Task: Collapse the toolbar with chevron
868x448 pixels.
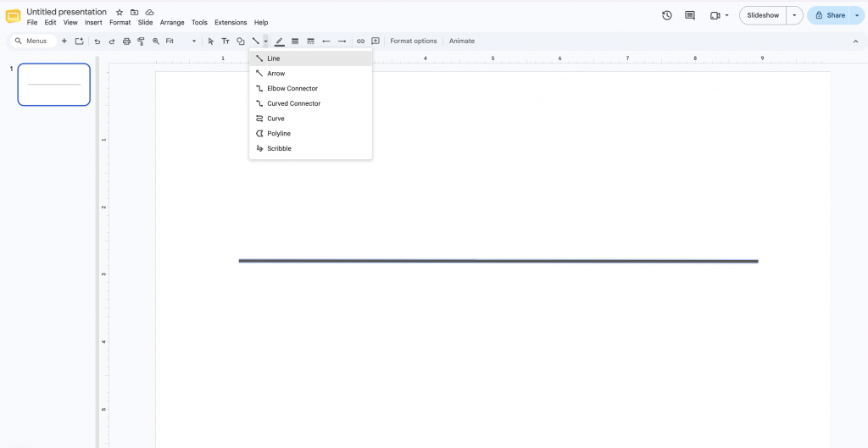Action: coord(855,41)
